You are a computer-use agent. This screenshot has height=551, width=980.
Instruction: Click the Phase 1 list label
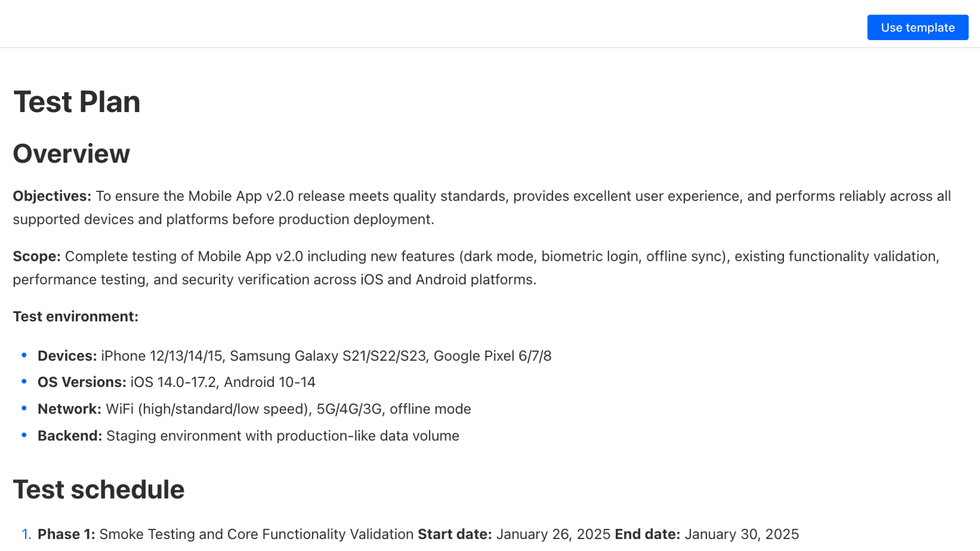coord(66,534)
